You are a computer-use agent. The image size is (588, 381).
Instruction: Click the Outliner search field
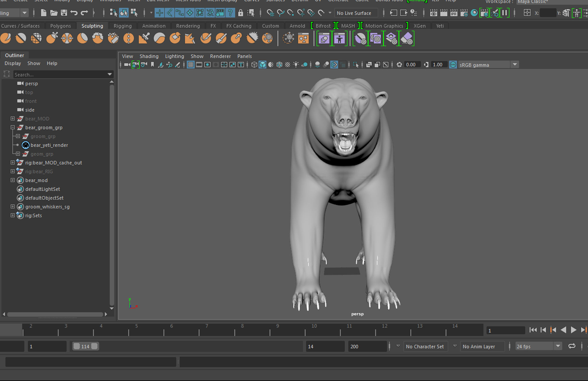(x=60, y=75)
